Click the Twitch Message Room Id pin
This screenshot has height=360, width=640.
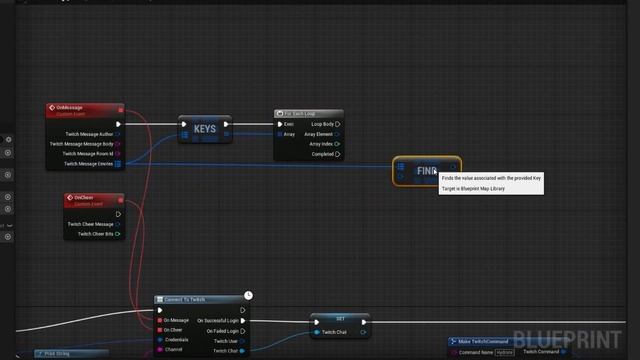click(118, 153)
